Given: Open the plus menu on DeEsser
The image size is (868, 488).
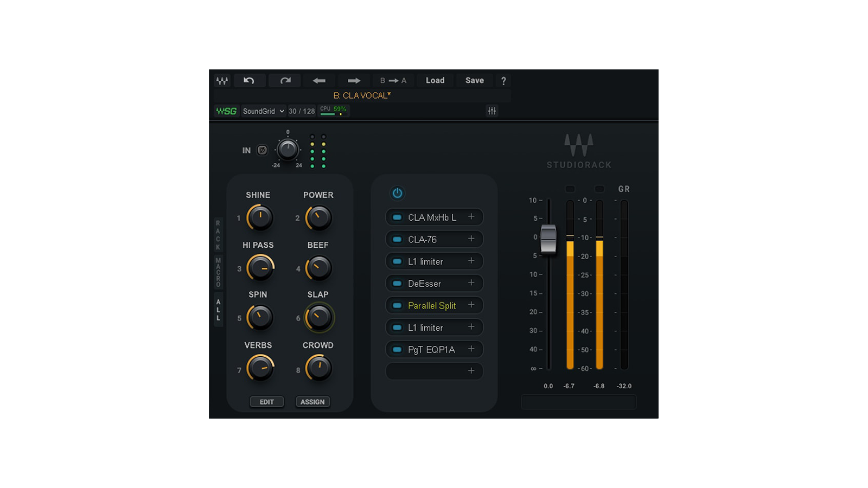Looking at the screenshot, I should (x=471, y=283).
